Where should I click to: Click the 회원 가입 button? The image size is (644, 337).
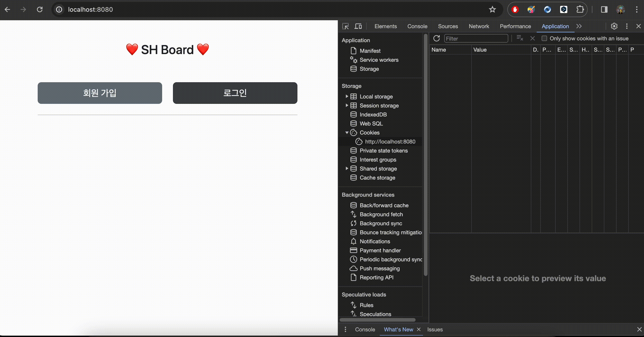[100, 93]
